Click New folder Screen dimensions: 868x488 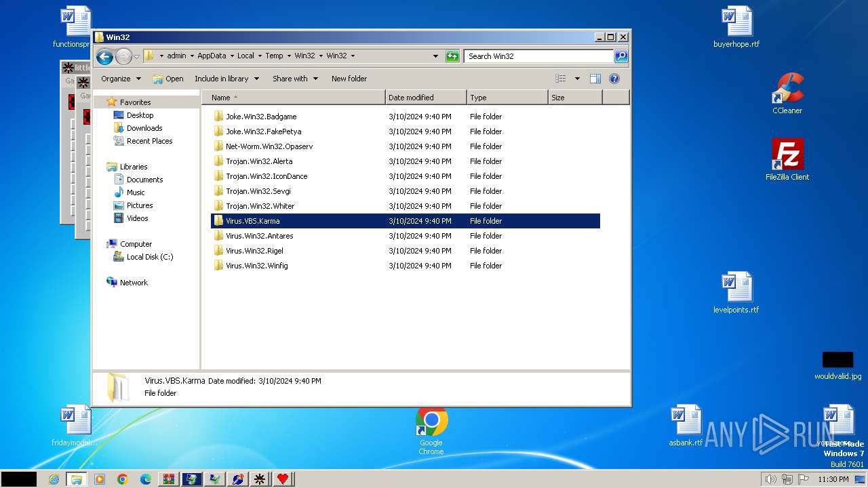pyautogui.click(x=349, y=79)
